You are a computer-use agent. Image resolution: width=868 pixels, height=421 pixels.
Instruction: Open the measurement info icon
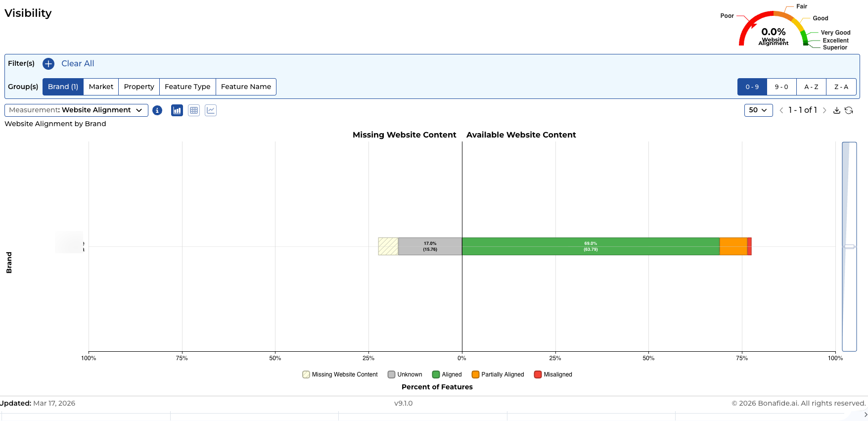click(x=157, y=110)
